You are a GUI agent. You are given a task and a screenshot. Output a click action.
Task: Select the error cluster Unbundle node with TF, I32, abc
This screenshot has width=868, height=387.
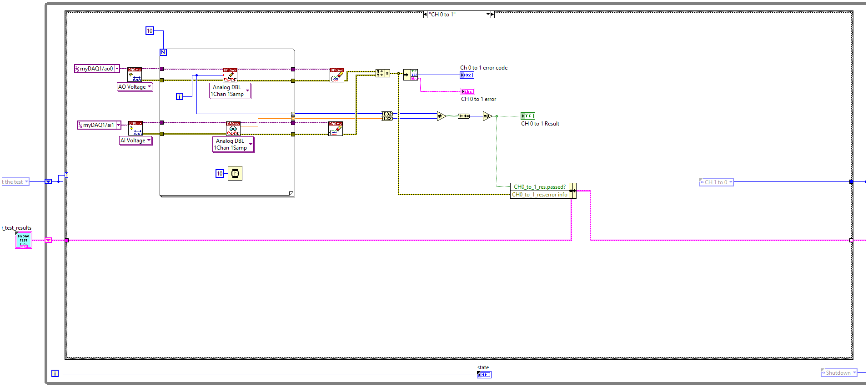tap(411, 75)
